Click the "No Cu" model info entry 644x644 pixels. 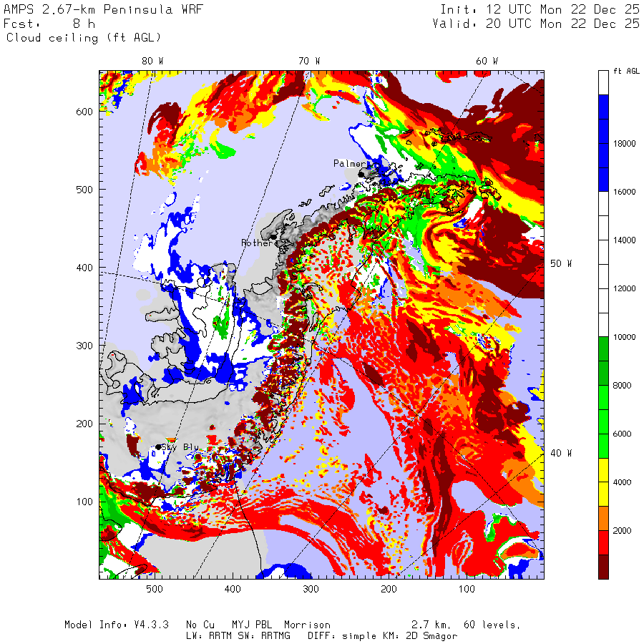click(200, 625)
